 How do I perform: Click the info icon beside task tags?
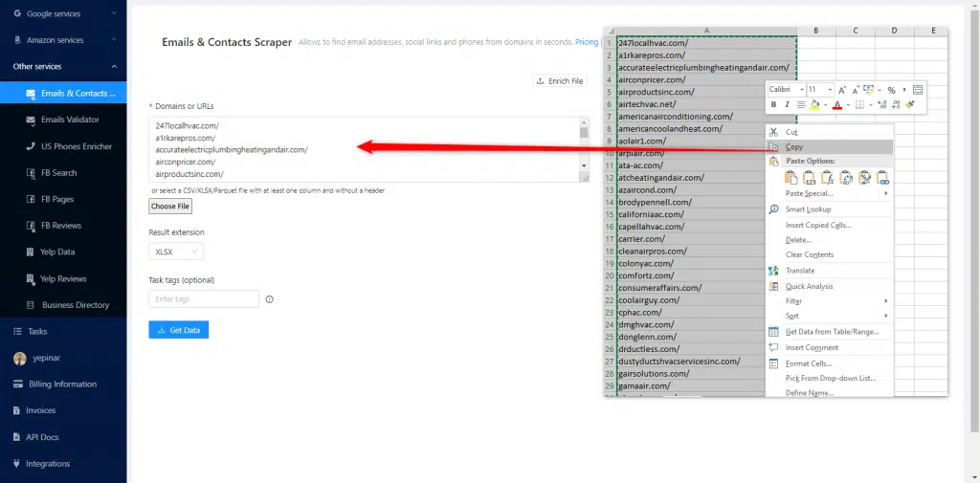tap(270, 299)
